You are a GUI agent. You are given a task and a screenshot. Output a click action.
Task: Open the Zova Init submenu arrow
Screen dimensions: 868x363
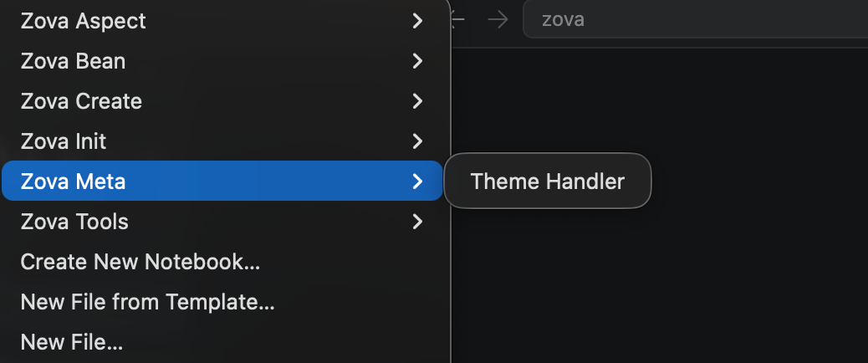tap(417, 141)
